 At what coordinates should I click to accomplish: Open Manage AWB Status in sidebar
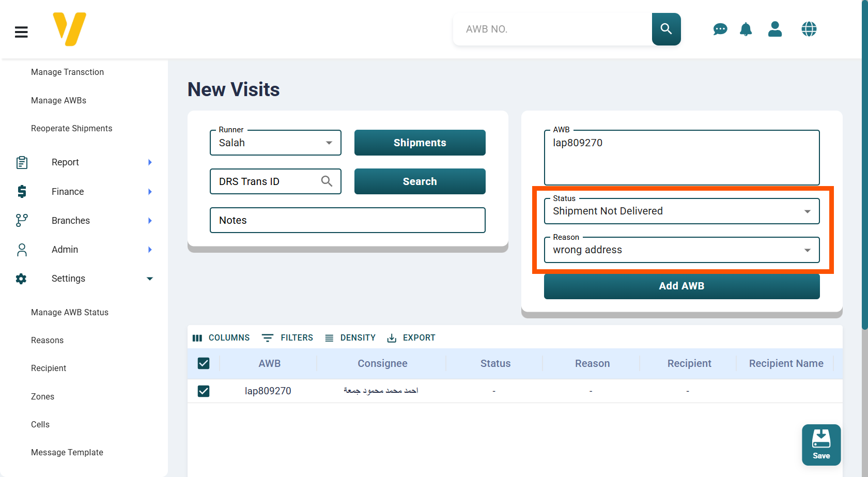point(70,312)
